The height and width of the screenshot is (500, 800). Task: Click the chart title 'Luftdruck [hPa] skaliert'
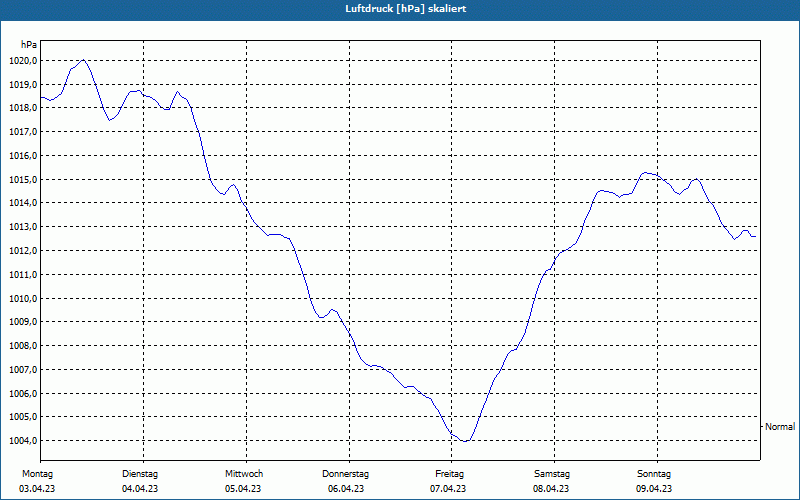pyautogui.click(x=405, y=9)
